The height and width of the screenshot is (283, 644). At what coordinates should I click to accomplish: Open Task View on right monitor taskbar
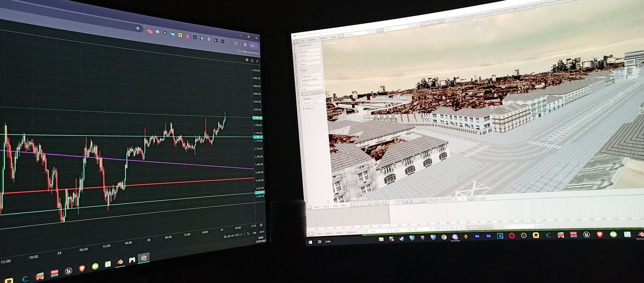[x=319, y=241]
